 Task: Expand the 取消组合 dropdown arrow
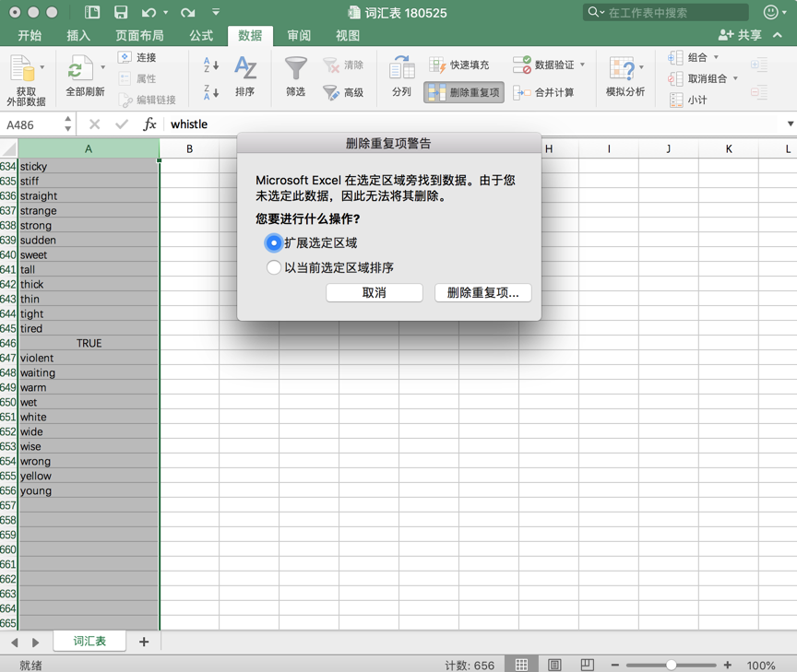pos(735,78)
